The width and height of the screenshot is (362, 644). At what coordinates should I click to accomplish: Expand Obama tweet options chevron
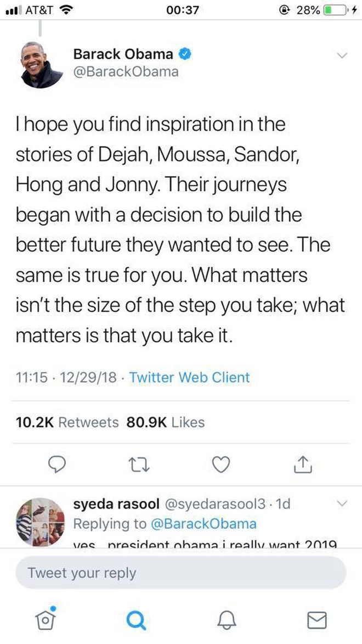(x=342, y=55)
